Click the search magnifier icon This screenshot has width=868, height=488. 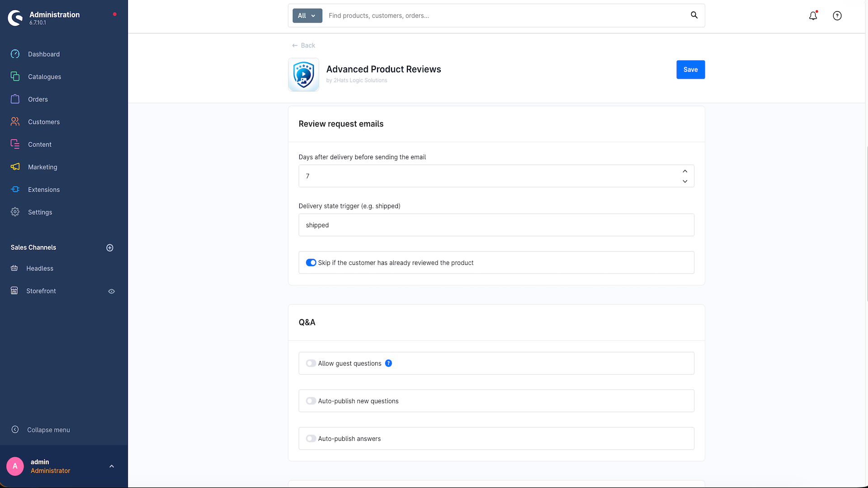(x=694, y=15)
